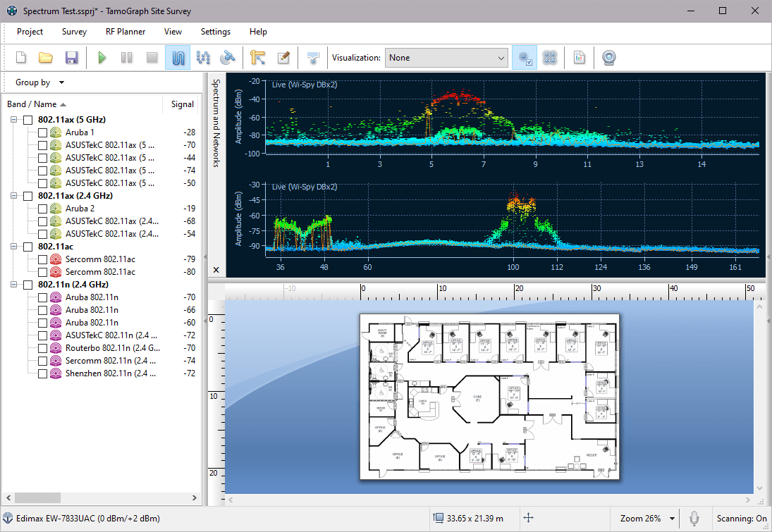The image size is (772, 532).
Task: Collapse the 802.11ax (5 GHz) group
Action: (x=14, y=120)
